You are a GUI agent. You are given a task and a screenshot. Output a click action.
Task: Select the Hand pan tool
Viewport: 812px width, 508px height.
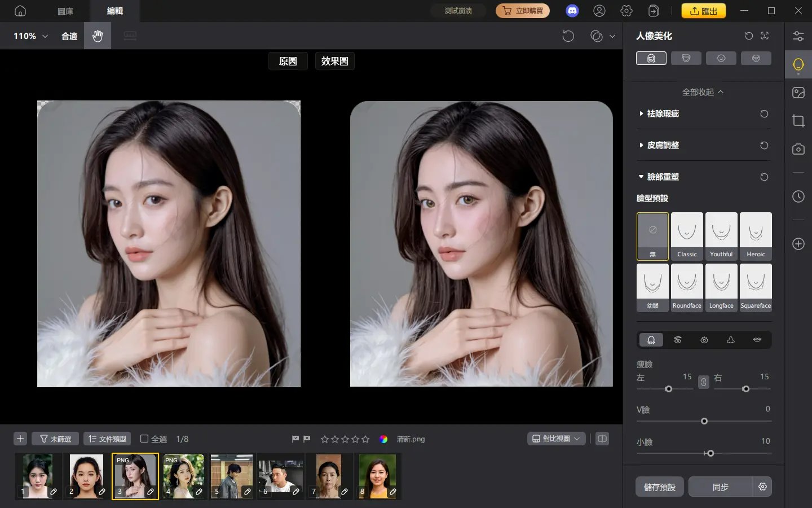[x=98, y=36]
